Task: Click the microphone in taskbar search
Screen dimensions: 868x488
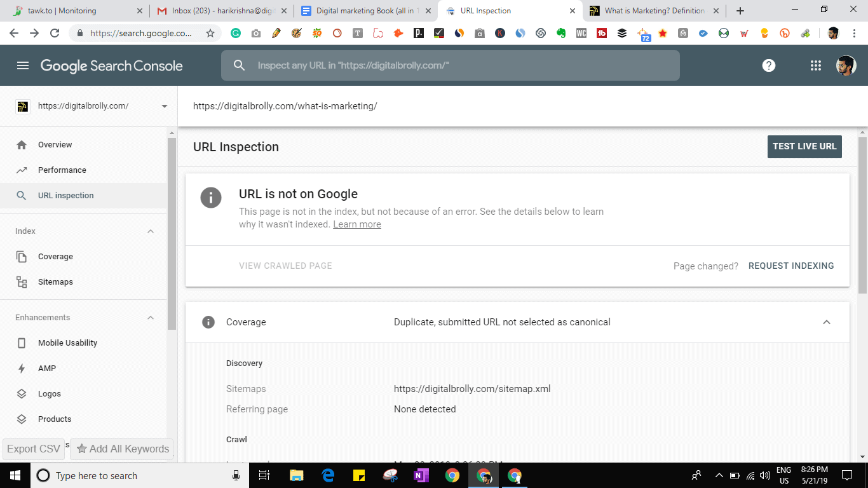Action: point(236,475)
